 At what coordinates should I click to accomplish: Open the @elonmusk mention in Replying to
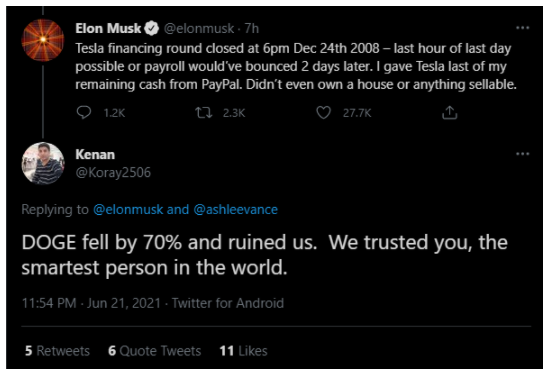pyautogui.click(x=128, y=209)
